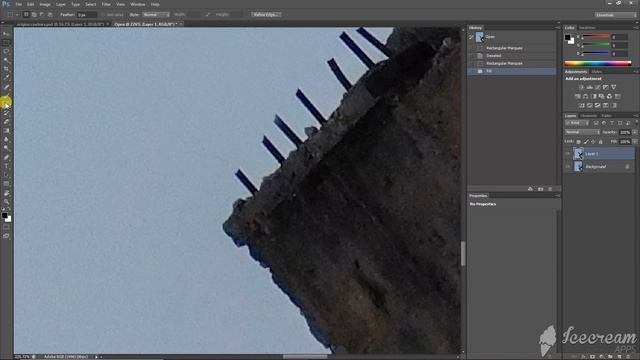Select the Pen tool
Image resolution: width=640 pixels, height=360 pixels.
click(x=6, y=157)
